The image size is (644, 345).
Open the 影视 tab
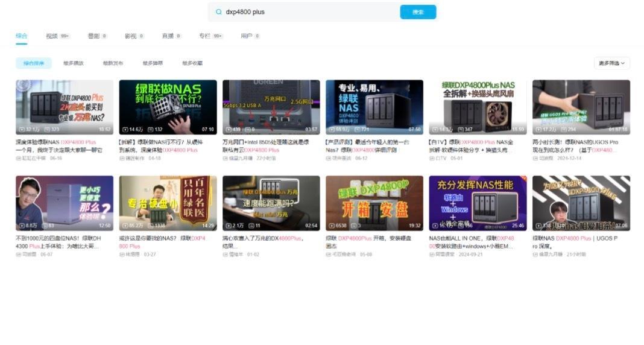point(134,36)
